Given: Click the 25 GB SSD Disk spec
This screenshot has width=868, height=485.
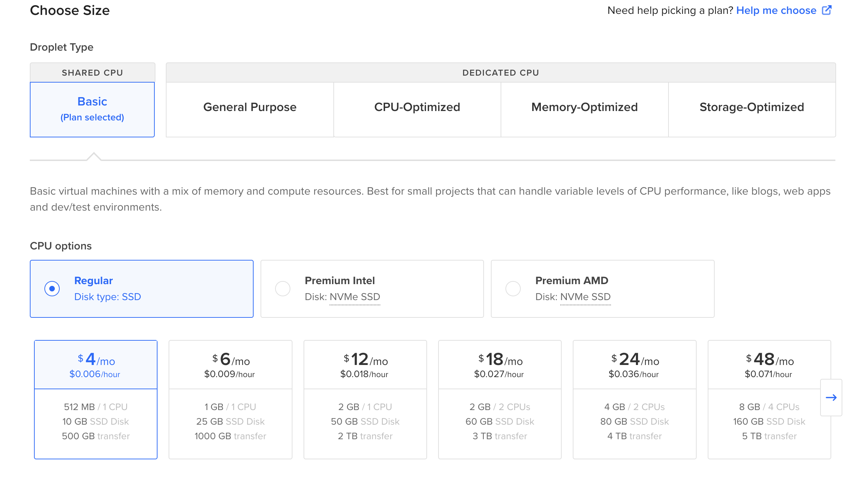Looking at the screenshot, I should (x=230, y=422).
